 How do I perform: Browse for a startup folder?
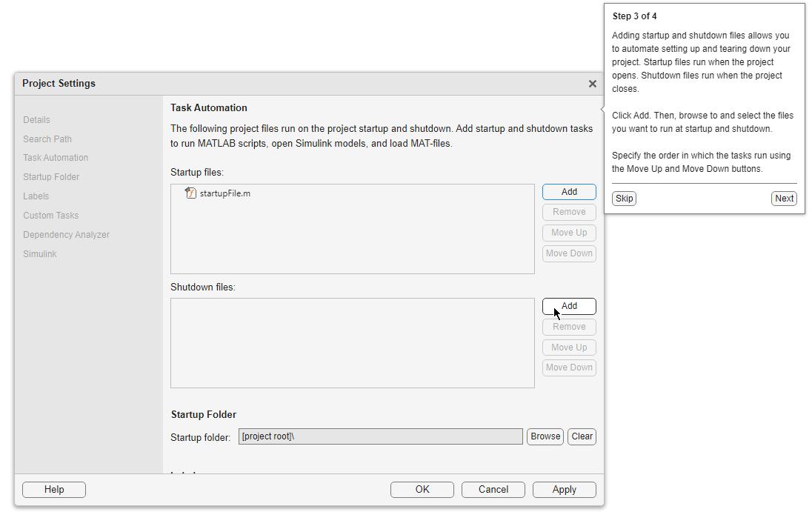[545, 436]
